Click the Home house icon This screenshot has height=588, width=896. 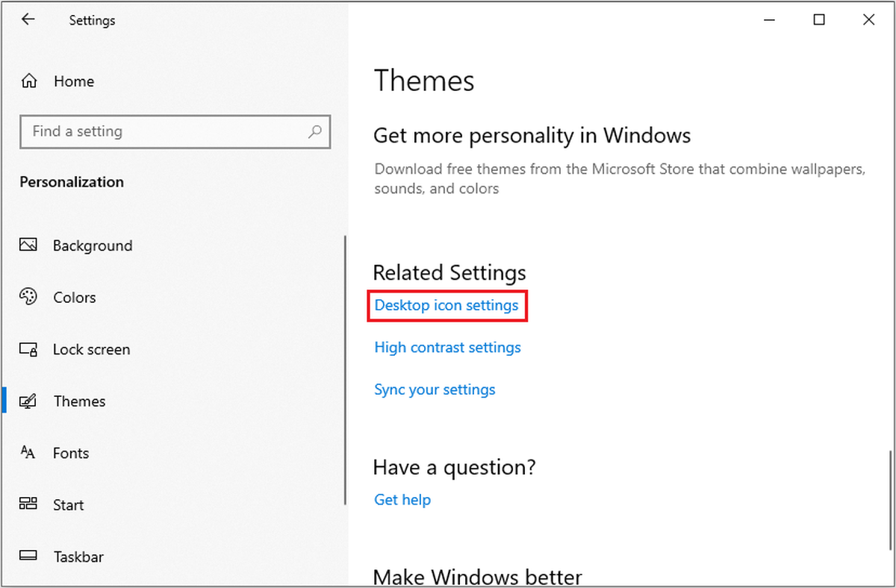coord(29,81)
